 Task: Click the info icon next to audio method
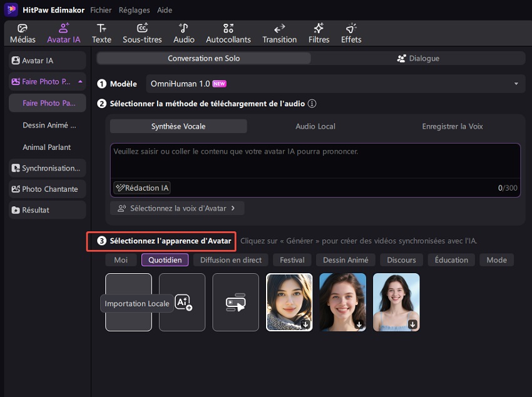coord(311,104)
